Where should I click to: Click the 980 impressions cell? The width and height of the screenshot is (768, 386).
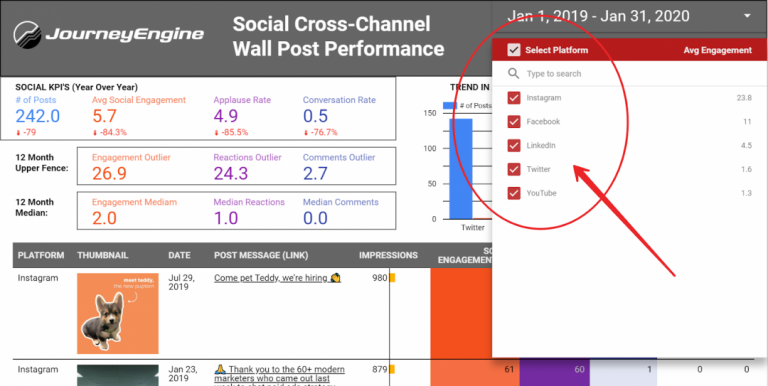tap(380, 278)
